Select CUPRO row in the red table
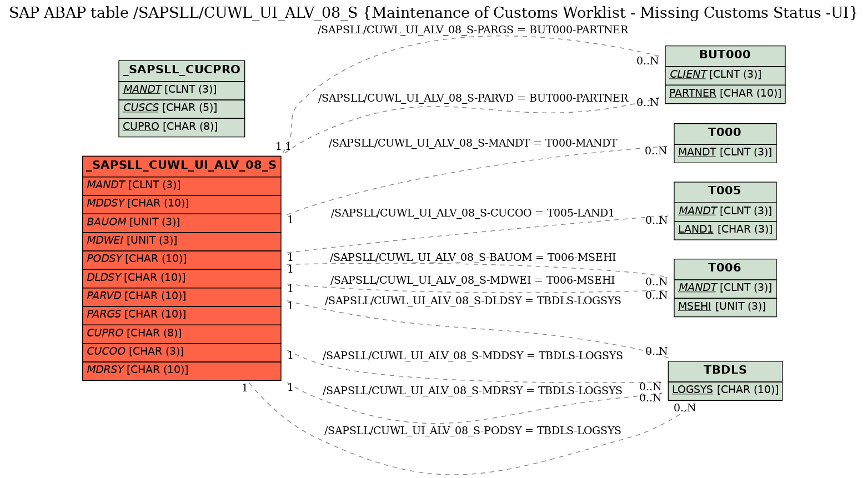The image size is (868, 478). coord(182,334)
